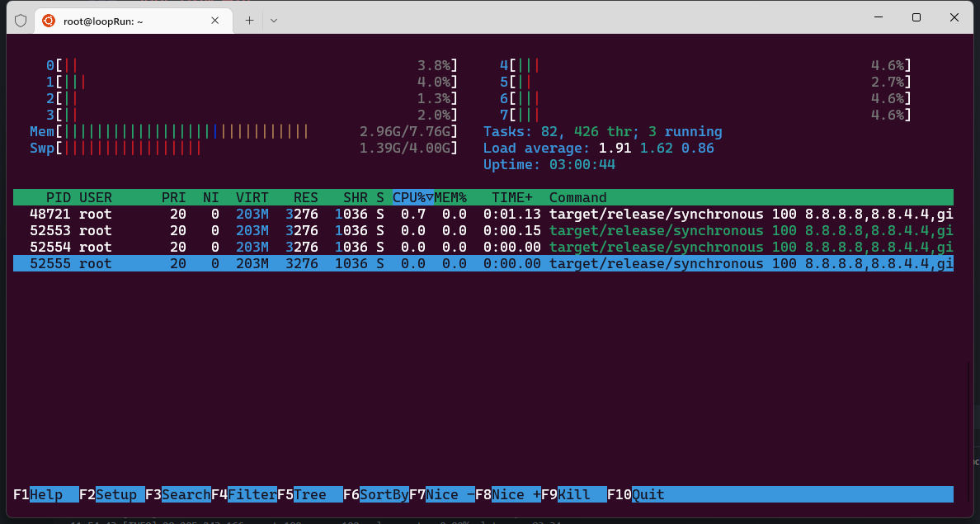
Task: Click F3 Search in the footer bar
Action: 178,494
